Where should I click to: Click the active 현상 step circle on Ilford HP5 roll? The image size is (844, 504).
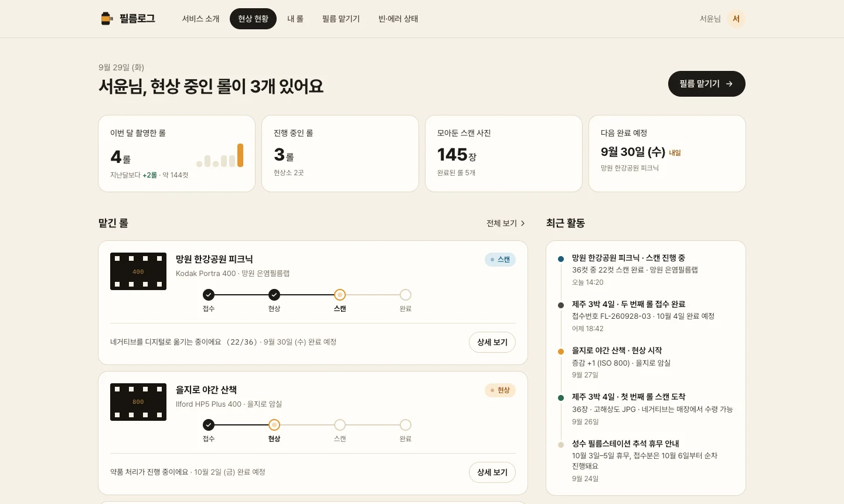point(274,425)
